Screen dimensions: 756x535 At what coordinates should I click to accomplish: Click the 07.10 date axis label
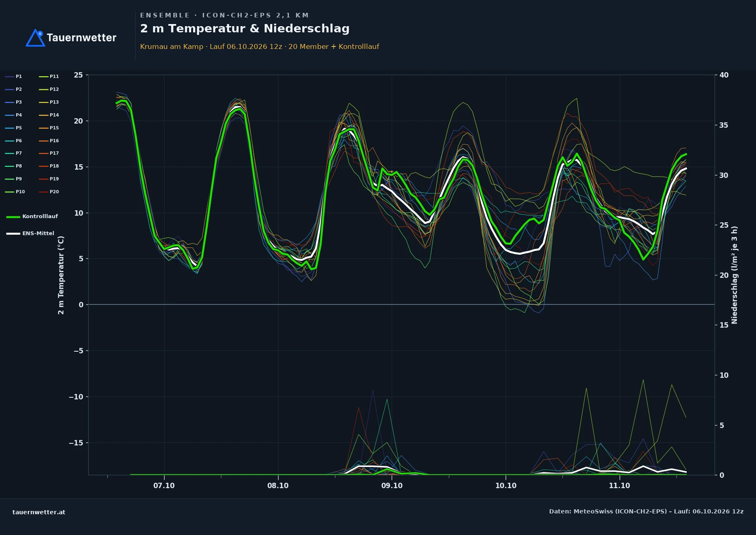pos(164,486)
